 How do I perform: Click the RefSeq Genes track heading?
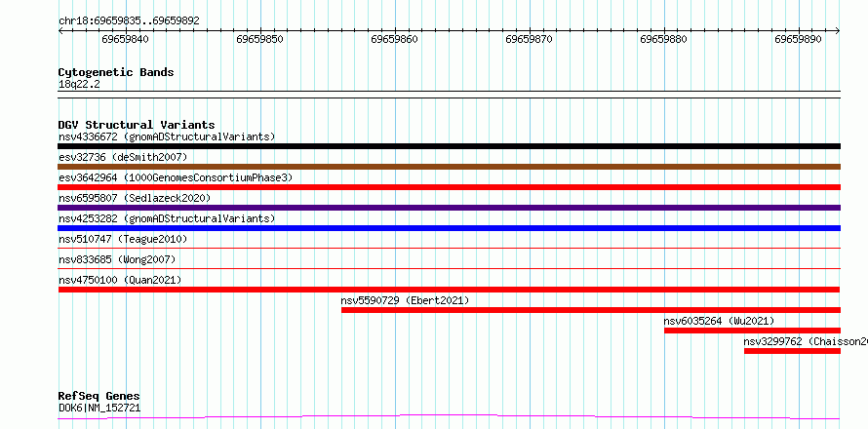(x=99, y=396)
